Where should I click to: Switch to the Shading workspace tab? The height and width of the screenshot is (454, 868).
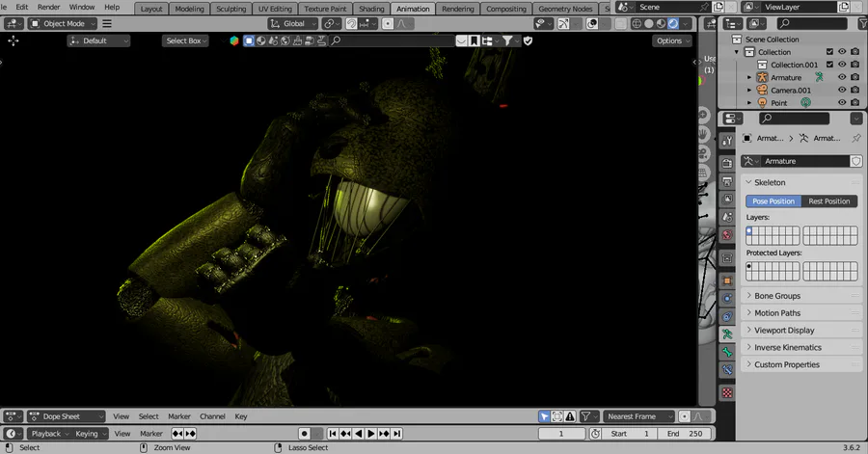pos(371,9)
